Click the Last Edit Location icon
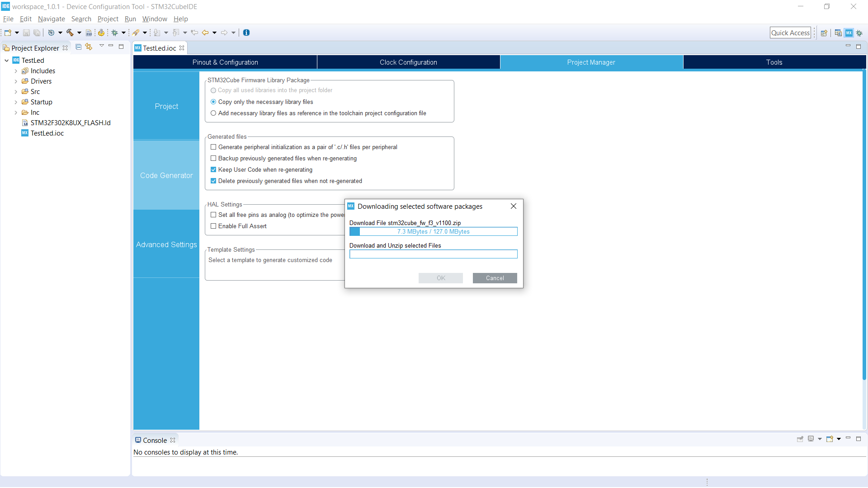This screenshot has width=868, height=488. tap(194, 33)
